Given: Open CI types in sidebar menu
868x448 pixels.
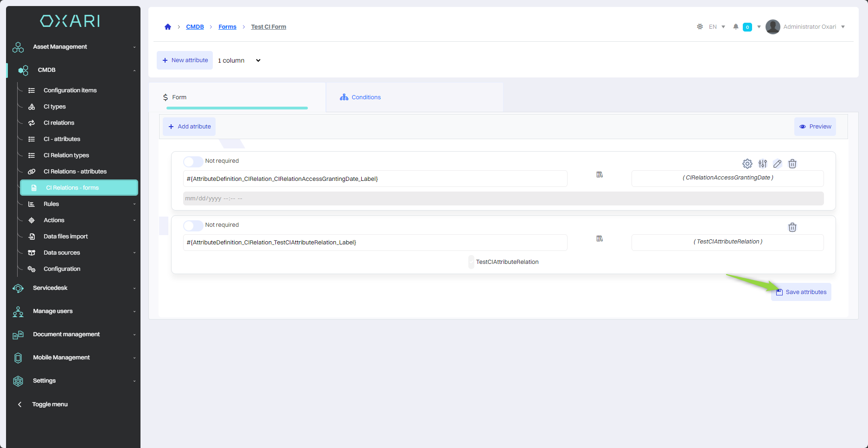Looking at the screenshot, I should (55, 107).
